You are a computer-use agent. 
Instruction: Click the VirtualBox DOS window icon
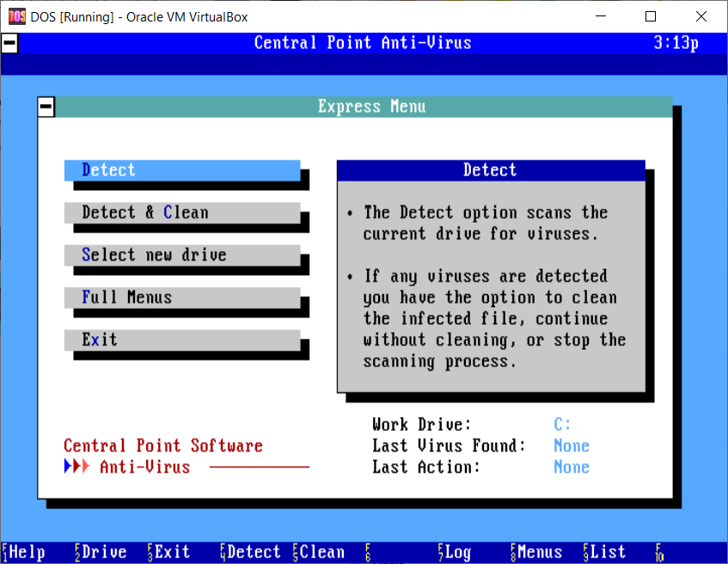[x=16, y=16]
